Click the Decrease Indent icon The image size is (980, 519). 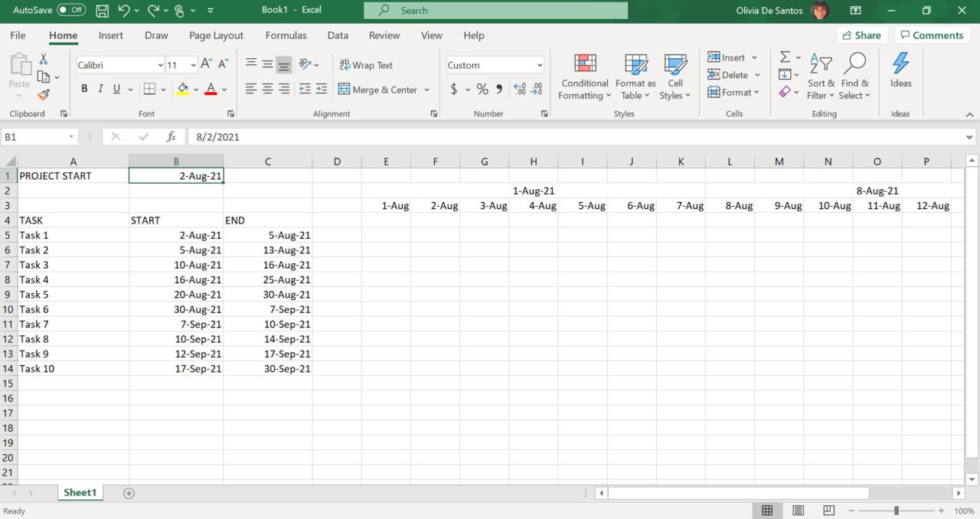pos(305,90)
